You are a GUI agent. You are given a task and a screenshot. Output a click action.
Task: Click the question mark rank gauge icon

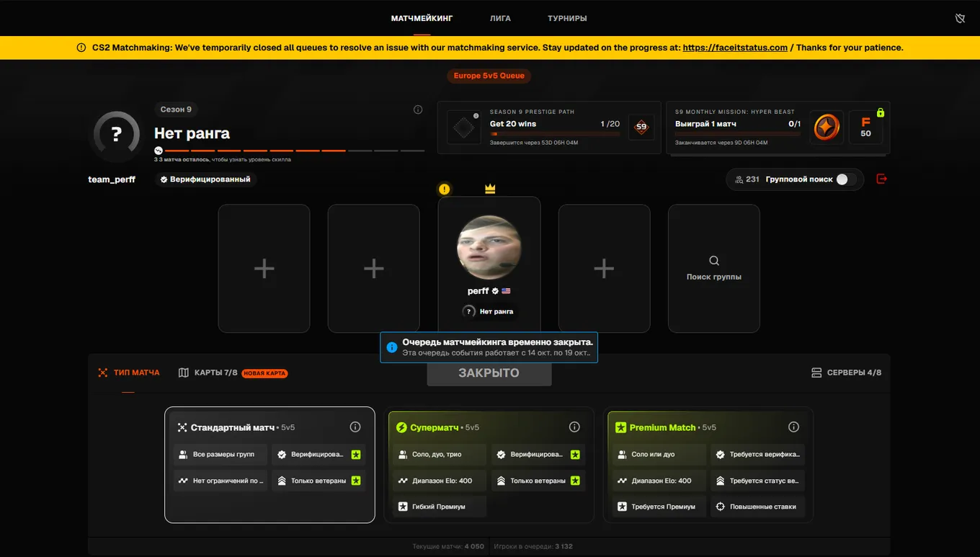(x=116, y=134)
